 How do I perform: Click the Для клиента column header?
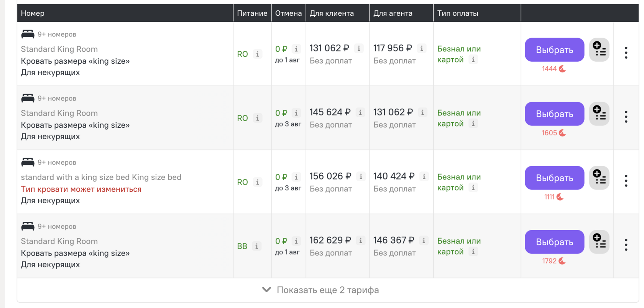[x=332, y=13]
